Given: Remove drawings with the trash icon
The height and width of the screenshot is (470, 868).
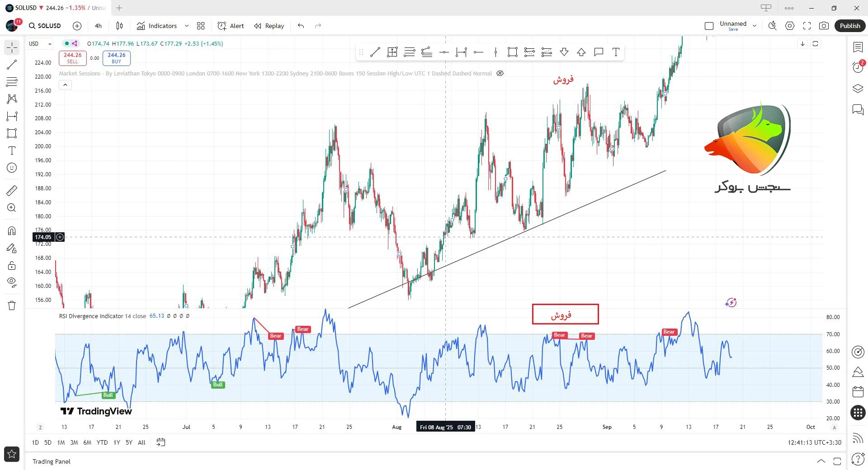Looking at the screenshot, I should coord(12,305).
